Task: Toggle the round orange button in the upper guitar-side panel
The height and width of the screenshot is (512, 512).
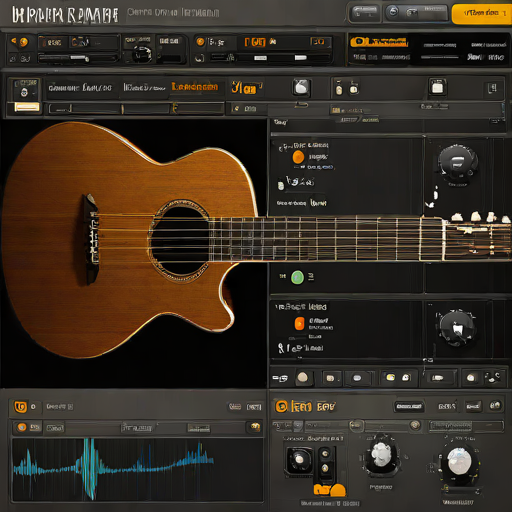Action: pos(298,157)
